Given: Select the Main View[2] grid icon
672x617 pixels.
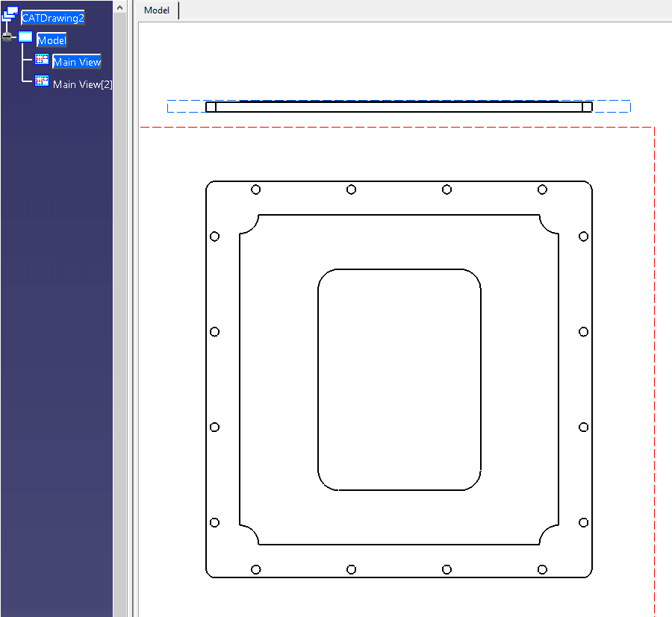Looking at the screenshot, I should [x=41, y=80].
